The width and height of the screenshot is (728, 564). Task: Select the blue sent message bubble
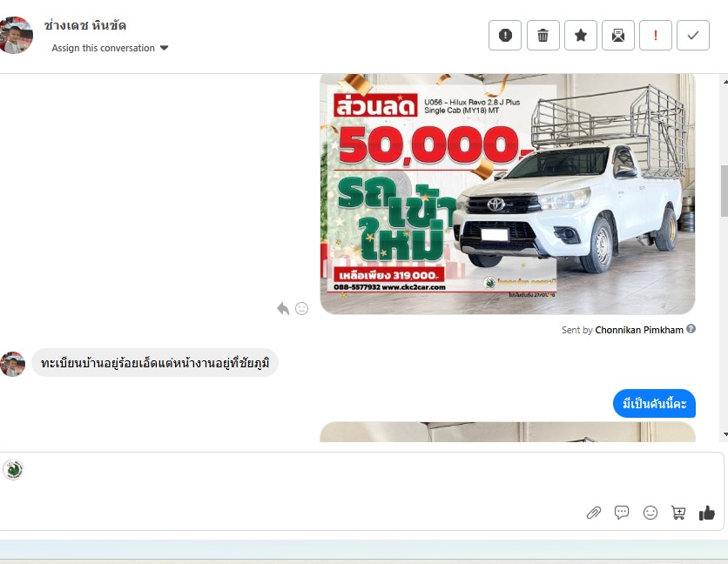point(654,403)
